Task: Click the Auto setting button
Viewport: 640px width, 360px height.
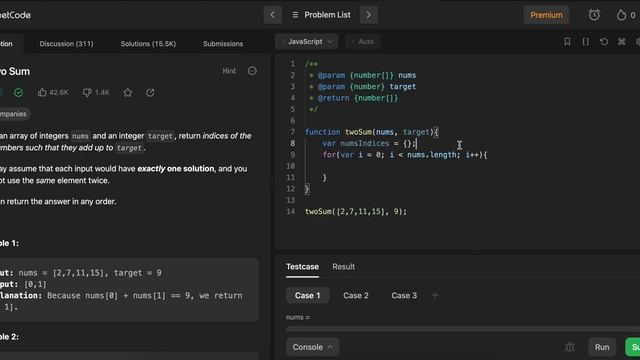Action: tap(363, 42)
